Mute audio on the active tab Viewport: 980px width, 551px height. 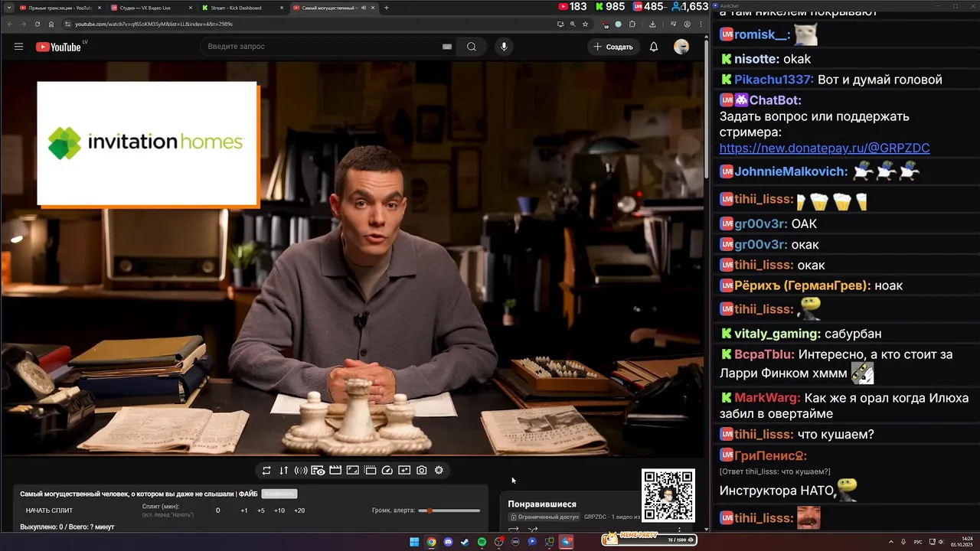(364, 8)
